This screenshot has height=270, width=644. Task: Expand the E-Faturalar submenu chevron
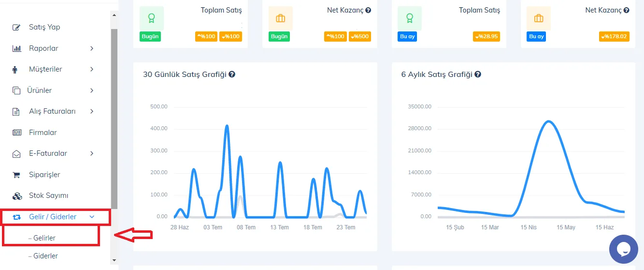click(92, 153)
